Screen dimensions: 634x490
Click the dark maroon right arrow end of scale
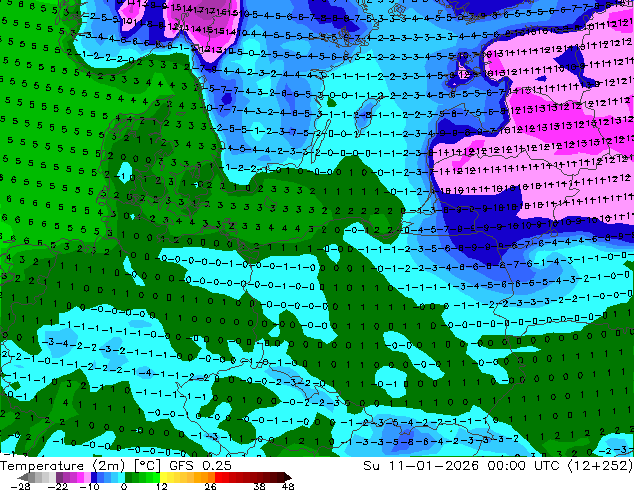coord(288,477)
